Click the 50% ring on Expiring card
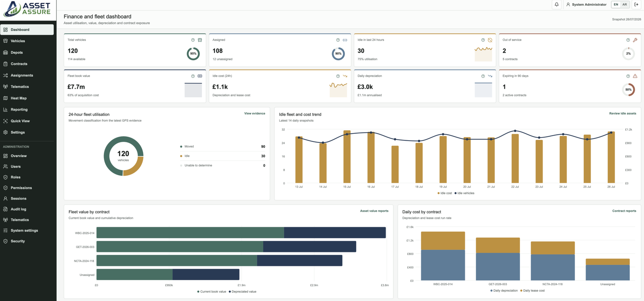This screenshot has height=301, width=644. 628,90
